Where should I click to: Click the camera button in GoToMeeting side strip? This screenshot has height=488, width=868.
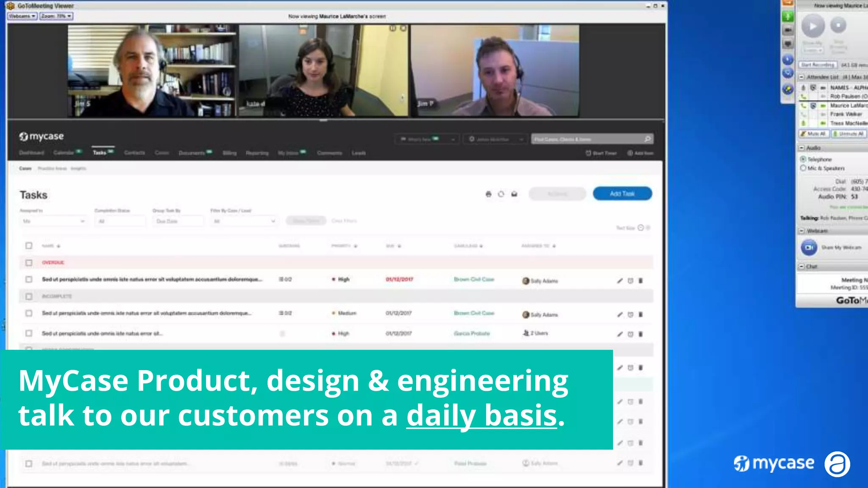click(x=787, y=30)
